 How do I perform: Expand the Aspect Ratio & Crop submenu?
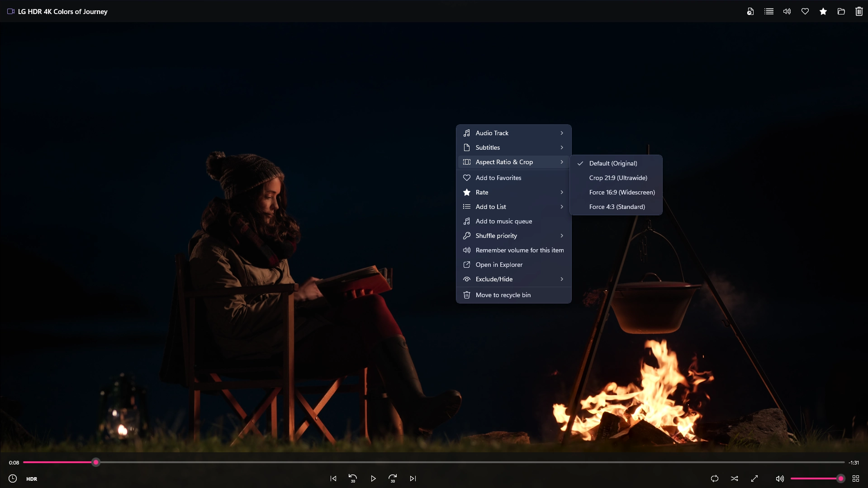(x=513, y=162)
